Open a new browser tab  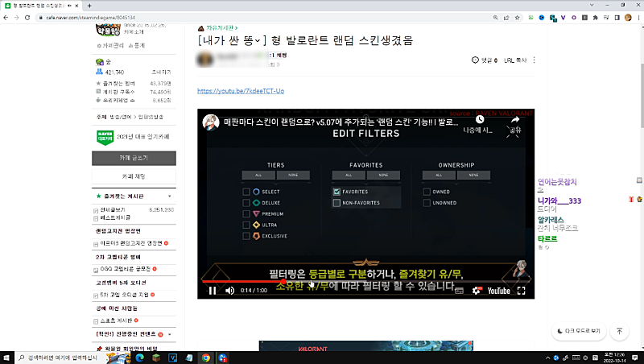[x=89, y=6]
